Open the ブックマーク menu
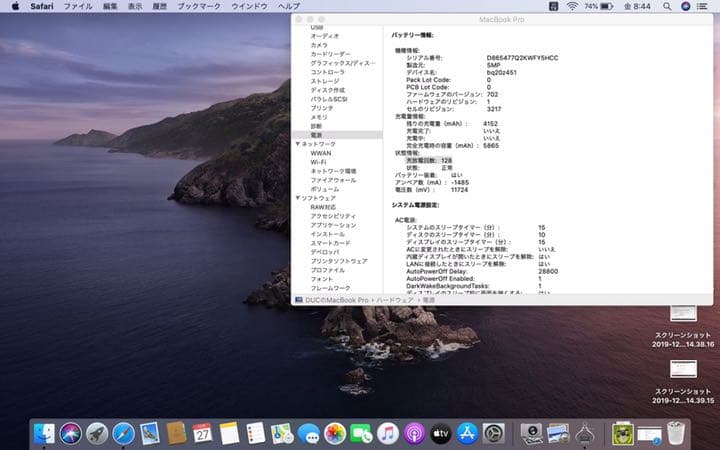720x450 pixels. 199,6
